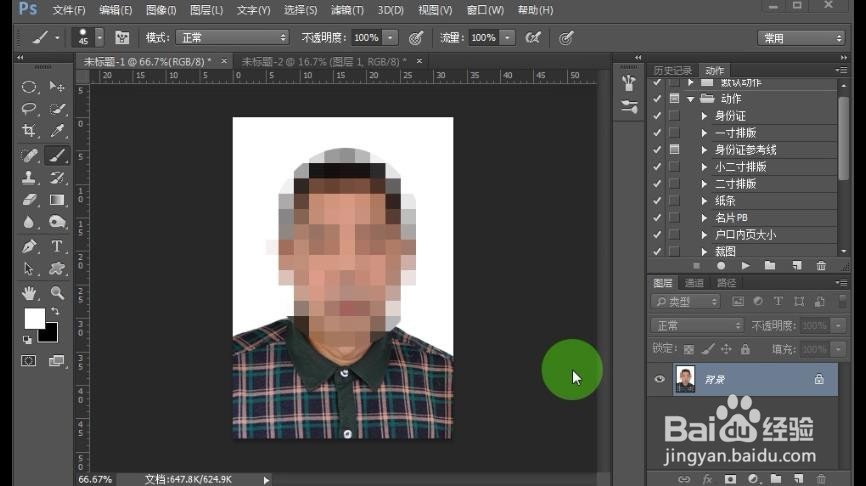This screenshot has width=866, height=486.
Task: Open the 图像(I) menu
Action: pyautogui.click(x=161, y=10)
